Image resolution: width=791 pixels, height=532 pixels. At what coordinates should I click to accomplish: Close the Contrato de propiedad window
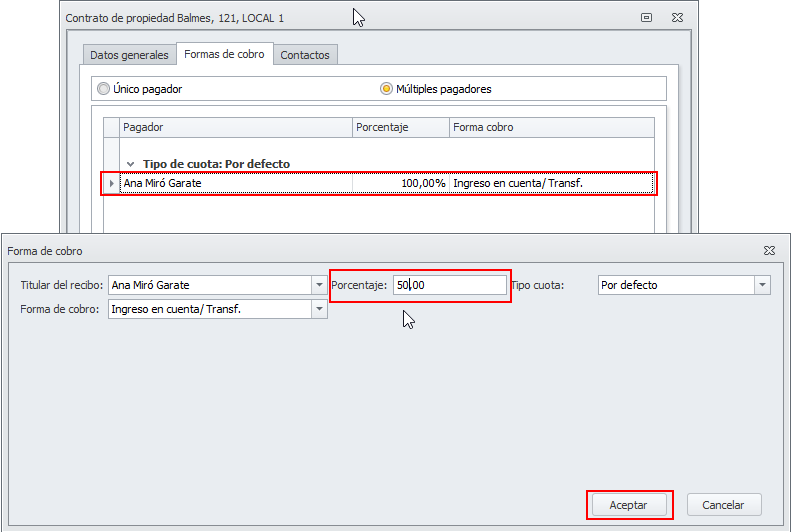click(x=676, y=17)
